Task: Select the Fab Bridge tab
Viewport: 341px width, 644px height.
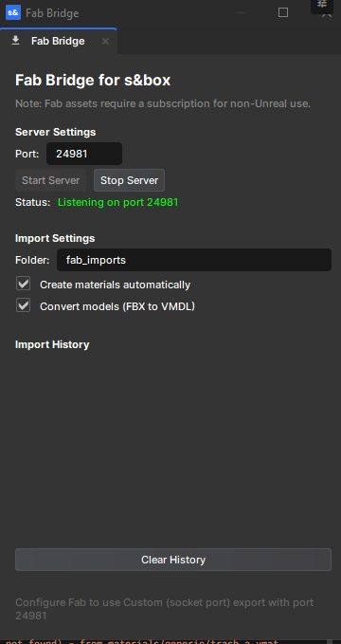Action: pos(59,41)
